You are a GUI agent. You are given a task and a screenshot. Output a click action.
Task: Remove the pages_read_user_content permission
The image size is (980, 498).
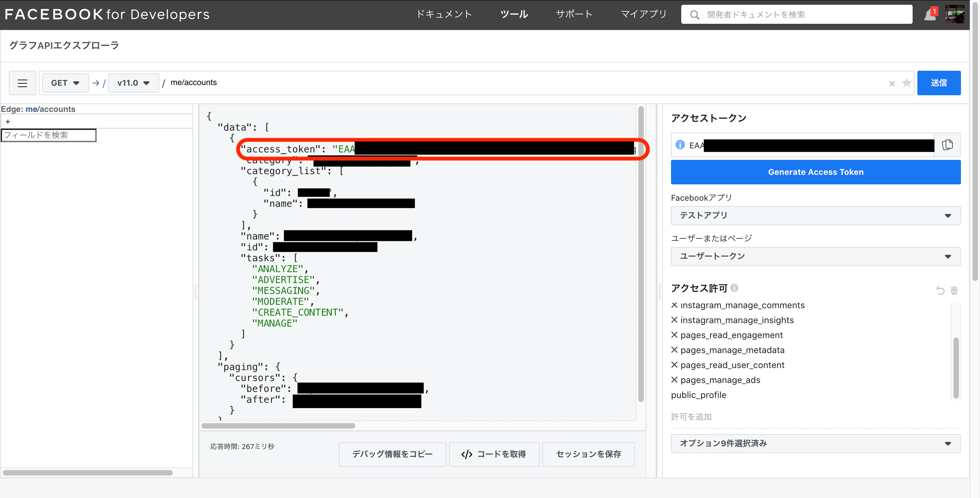click(x=674, y=365)
